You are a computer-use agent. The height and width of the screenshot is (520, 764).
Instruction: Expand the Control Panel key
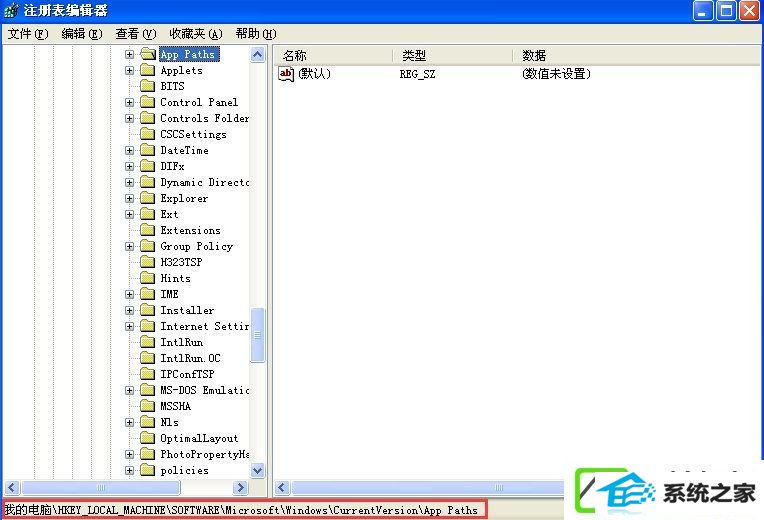coord(129,103)
